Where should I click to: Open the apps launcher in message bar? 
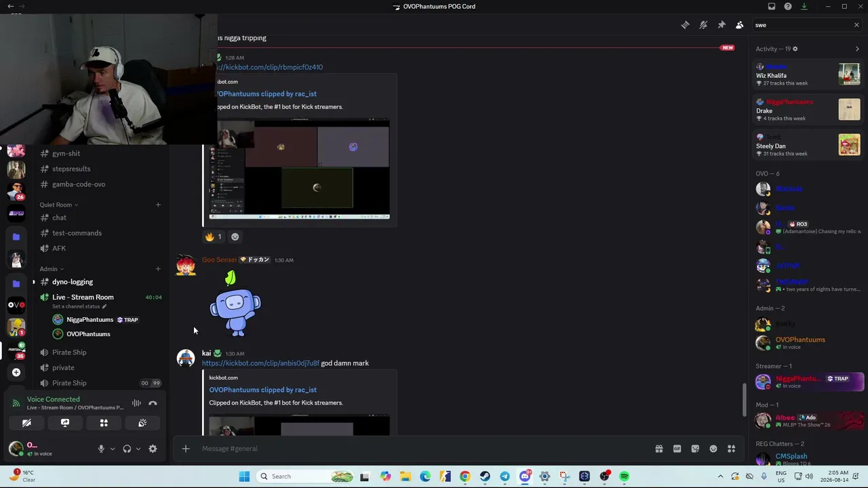pyautogui.click(x=732, y=449)
